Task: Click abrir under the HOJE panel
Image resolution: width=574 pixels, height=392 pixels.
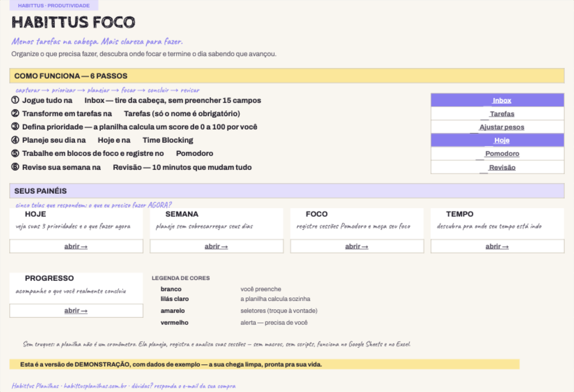Action: (76, 246)
